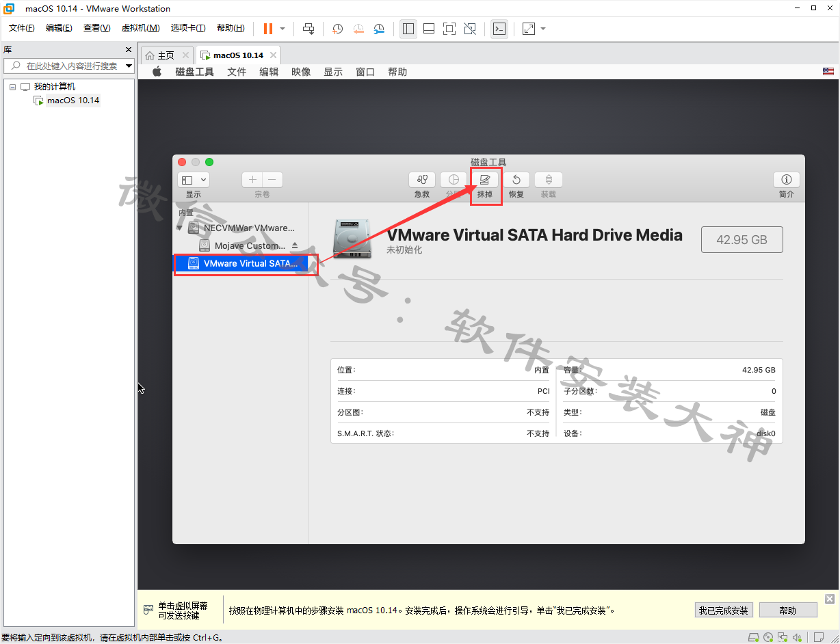Open the power options dropdown arrow
The height and width of the screenshot is (644, 840).
[x=283, y=29]
